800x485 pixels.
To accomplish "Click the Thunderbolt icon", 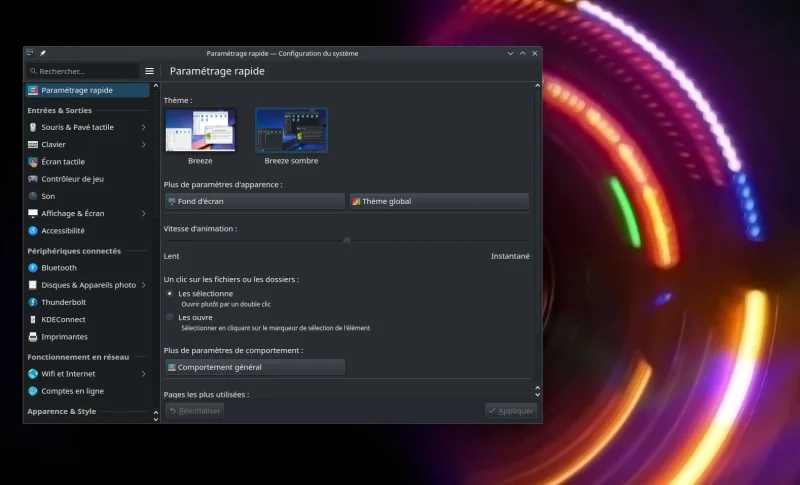I will 33,302.
